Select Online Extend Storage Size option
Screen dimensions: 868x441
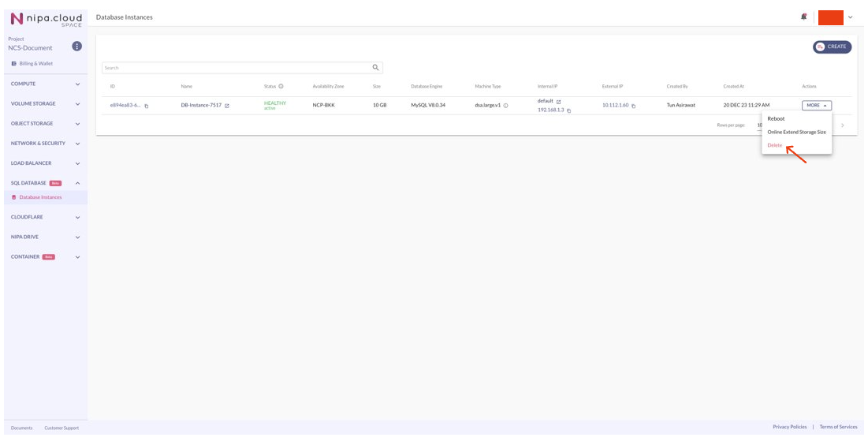(x=796, y=132)
